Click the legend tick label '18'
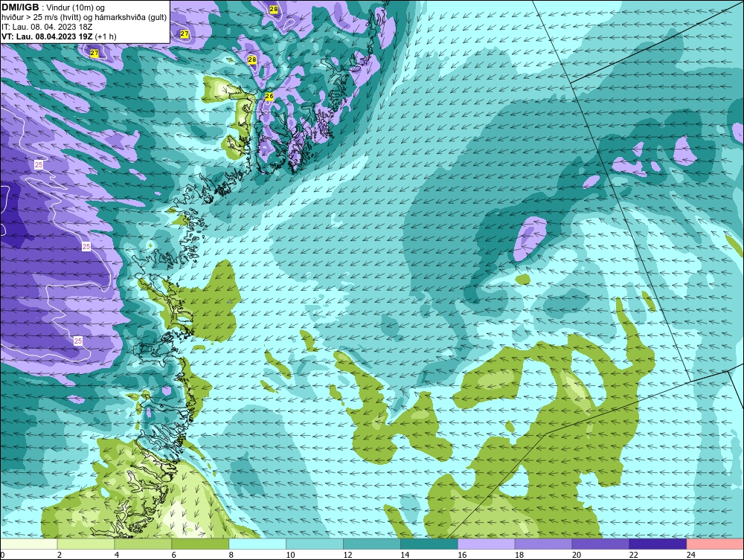The image size is (744, 560). (519, 555)
